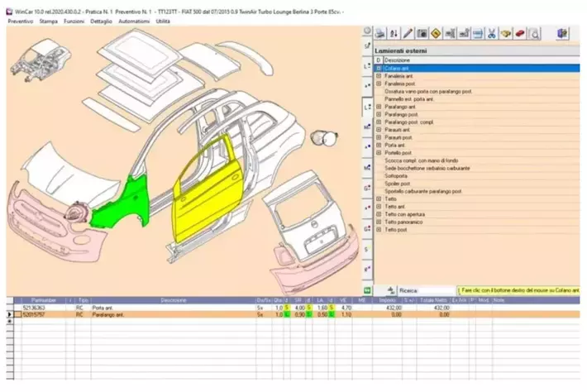Expand the Paraurti post. group
Screen dimensions: 587x392
[379, 137]
